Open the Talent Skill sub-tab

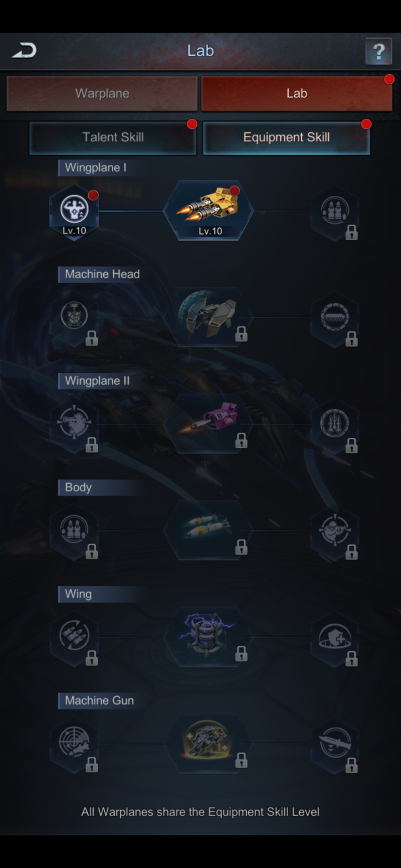pos(113,137)
